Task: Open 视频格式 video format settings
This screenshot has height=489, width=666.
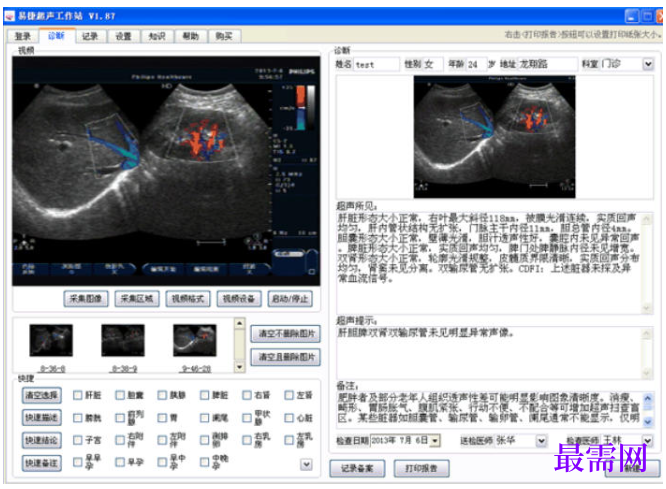Action: [188, 299]
